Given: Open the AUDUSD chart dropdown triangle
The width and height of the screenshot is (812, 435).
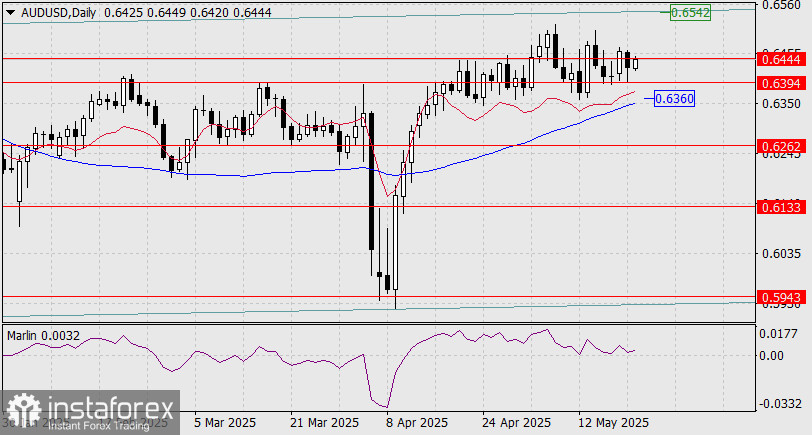Looking at the screenshot, I should click(11, 13).
